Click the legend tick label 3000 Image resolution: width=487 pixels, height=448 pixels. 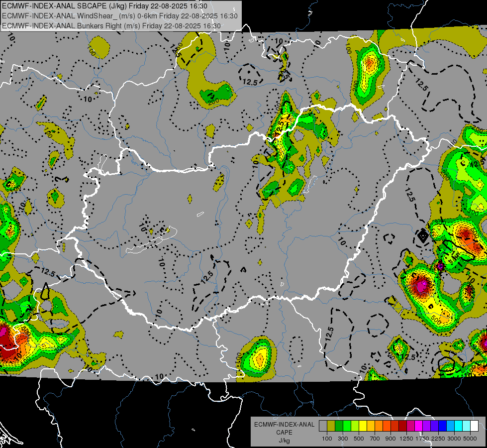click(454, 439)
